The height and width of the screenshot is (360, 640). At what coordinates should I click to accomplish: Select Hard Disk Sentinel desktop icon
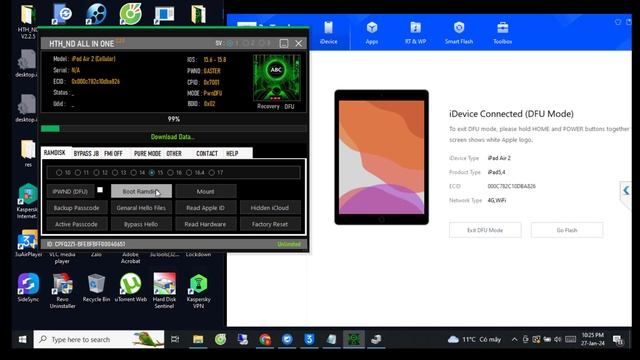[x=164, y=291]
